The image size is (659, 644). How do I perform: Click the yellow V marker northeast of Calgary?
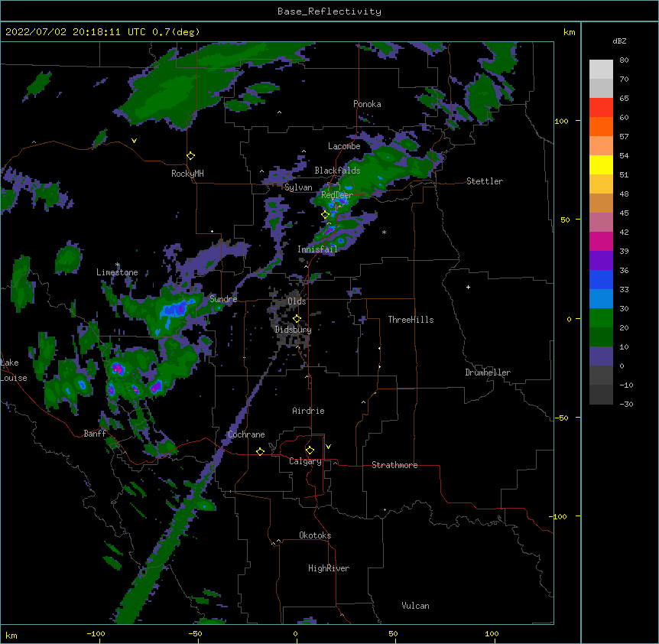click(x=328, y=447)
